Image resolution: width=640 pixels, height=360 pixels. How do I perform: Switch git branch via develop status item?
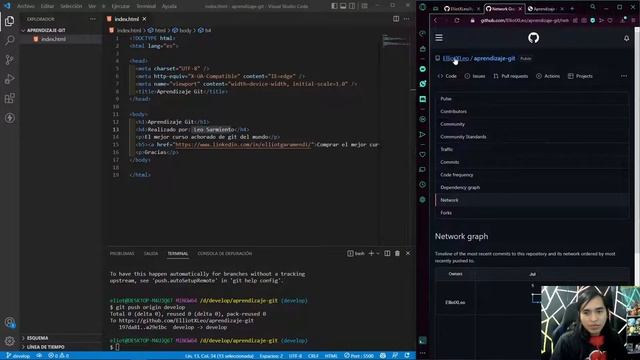tap(18, 356)
